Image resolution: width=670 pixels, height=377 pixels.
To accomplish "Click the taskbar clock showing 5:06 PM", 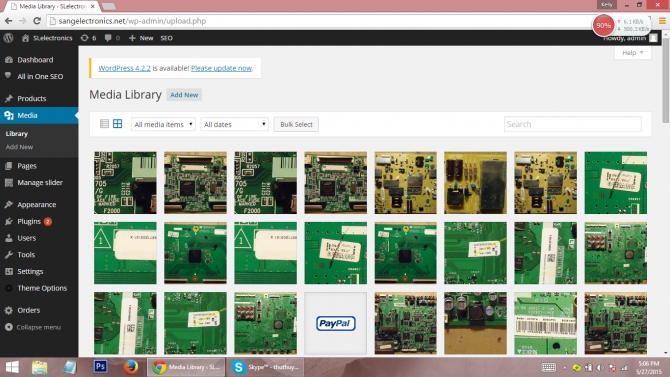I will click(648, 367).
